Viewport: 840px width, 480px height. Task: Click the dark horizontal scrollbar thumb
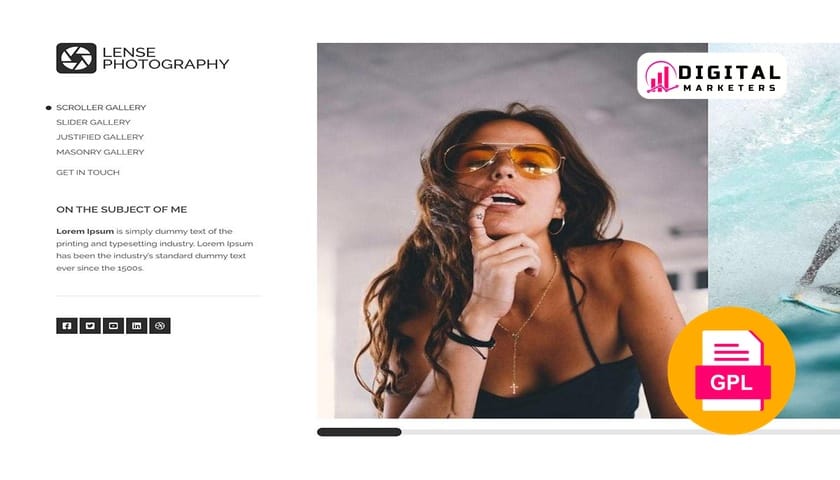359,432
